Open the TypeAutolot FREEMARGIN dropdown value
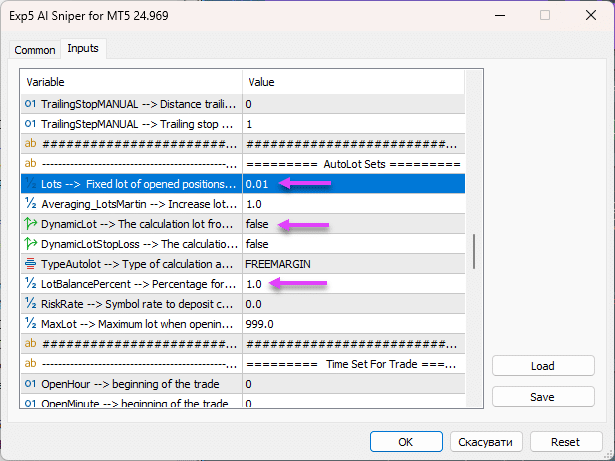The width and height of the screenshot is (615, 461). coord(350,264)
